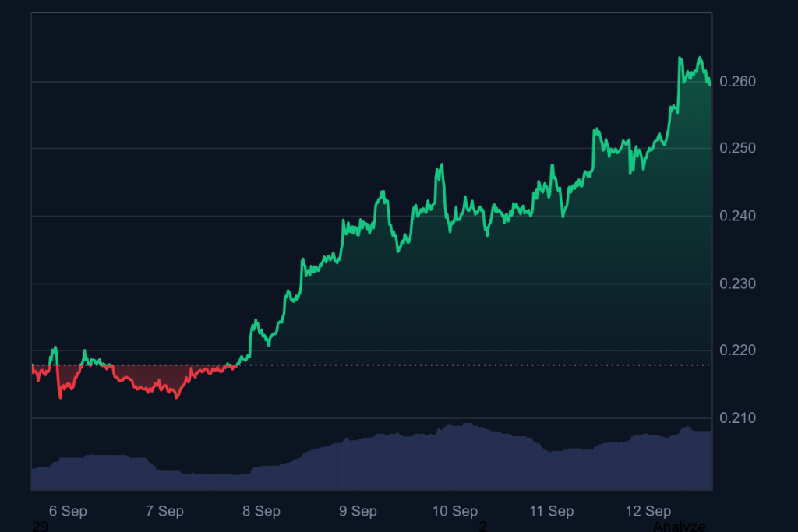The height and width of the screenshot is (532, 798).
Task: Click the number 29 at bottom left
Action: [40, 527]
